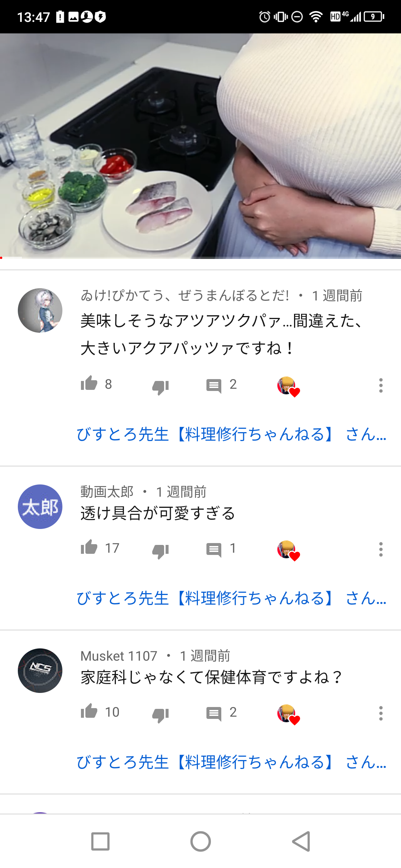Viewport: 401px width, 868px height.
Task: Expand びすとろ先生 reply under 動画太郎's comment
Action: pos(231,598)
